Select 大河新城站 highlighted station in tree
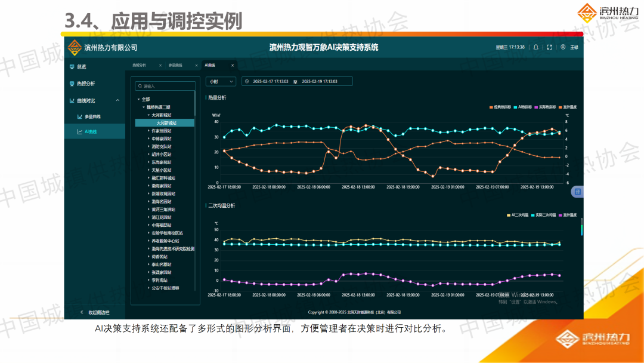The width and height of the screenshot is (644, 363). pyautogui.click(x=166, y=122)
